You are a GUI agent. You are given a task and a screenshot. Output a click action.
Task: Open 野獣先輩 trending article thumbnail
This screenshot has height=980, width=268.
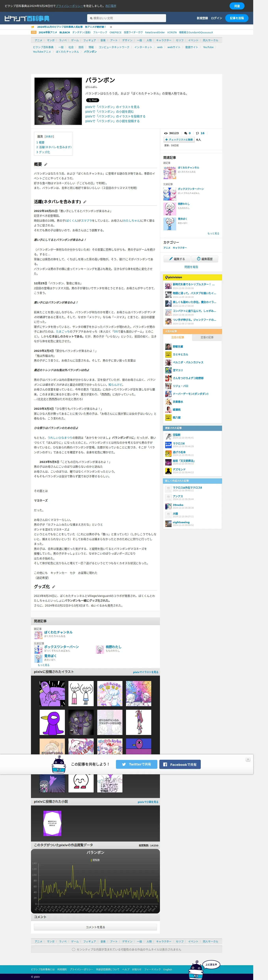168,346
